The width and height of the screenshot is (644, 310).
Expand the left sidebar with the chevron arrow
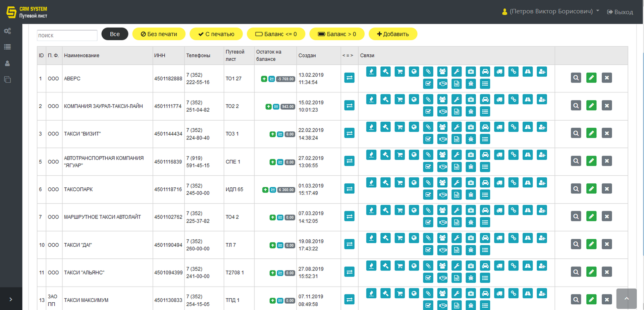click(11, 299)
